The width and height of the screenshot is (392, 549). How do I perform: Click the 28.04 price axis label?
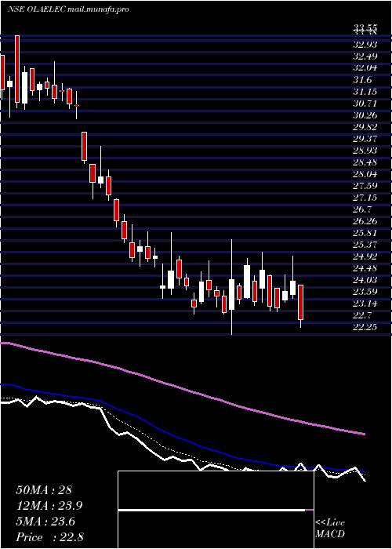(365, 174)
